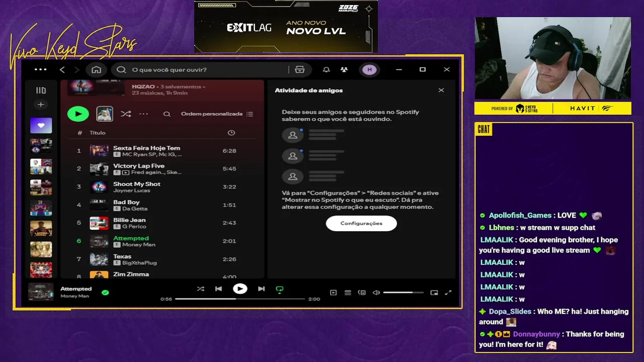Open more options for the HQZAO playlist
Screen dimensions: 644x362
(x=144, y=114)
